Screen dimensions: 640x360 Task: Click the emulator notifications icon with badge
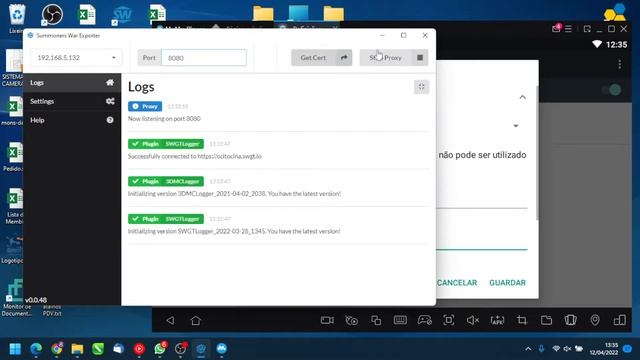click(556, 28)
